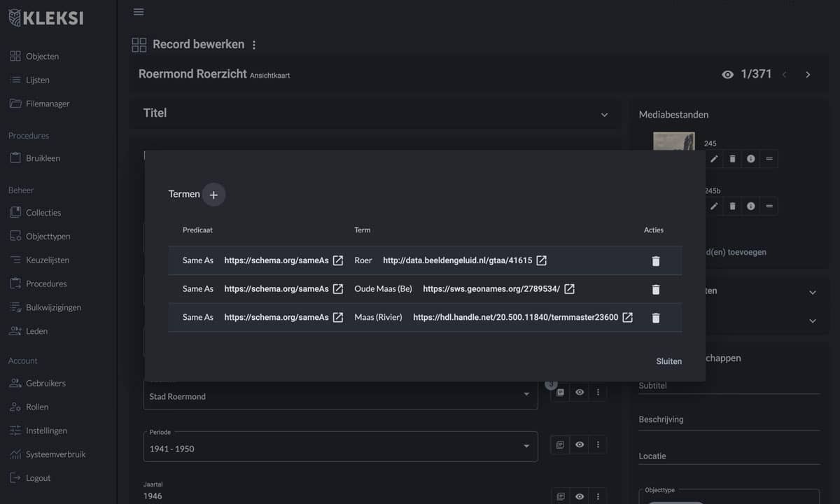Toggle visibility eye for Stad Roermond field

click(x=579, y=393)
